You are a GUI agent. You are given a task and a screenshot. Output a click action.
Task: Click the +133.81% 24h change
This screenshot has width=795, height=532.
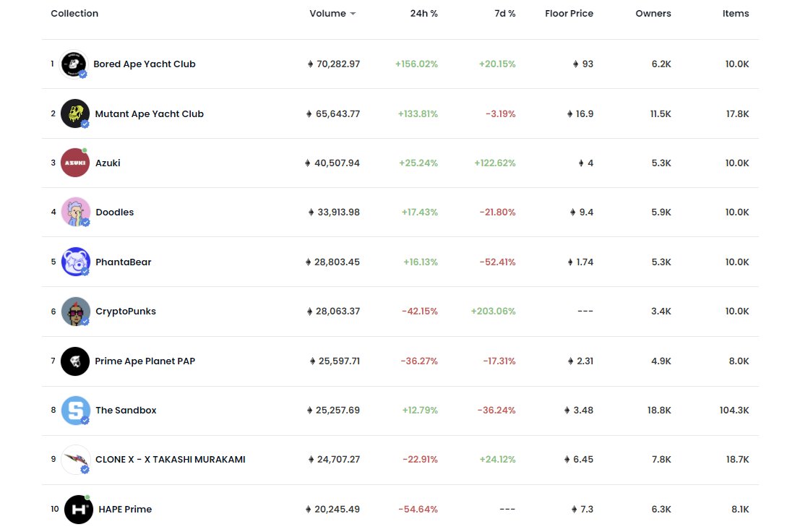pos(418,113)
